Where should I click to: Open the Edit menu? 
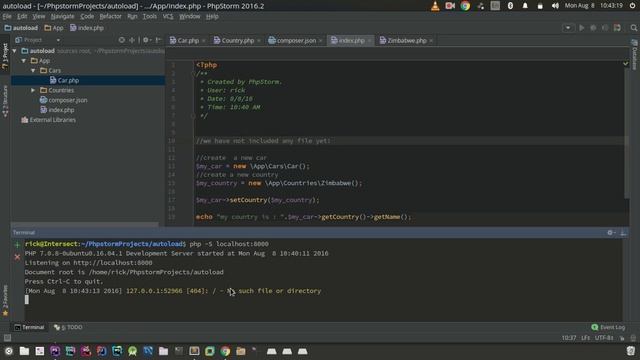(22, 16)
